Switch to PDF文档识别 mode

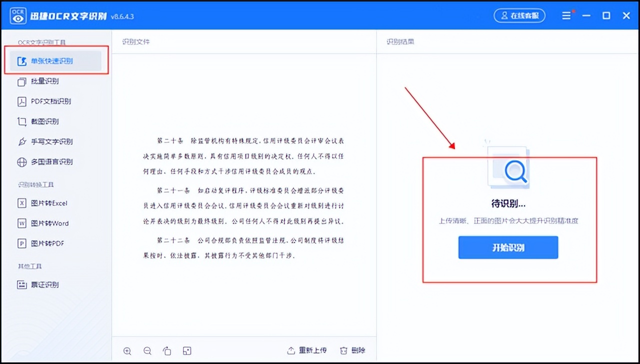52,101
